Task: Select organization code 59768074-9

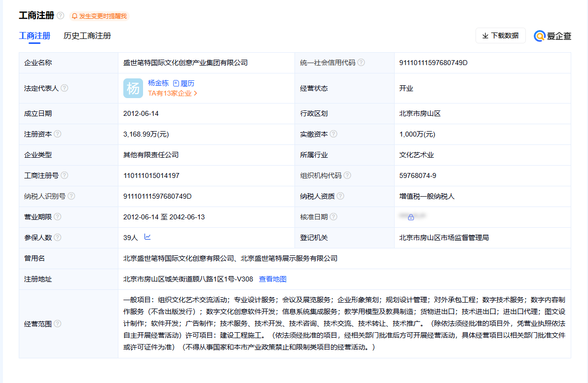Action: pos(417,175)
